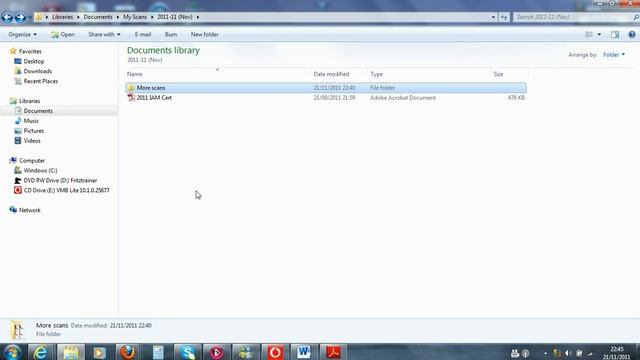The height and width of the screenshot is (360, 640).
Task: Click the Open toolbar button
Action: tap(63, 35)
